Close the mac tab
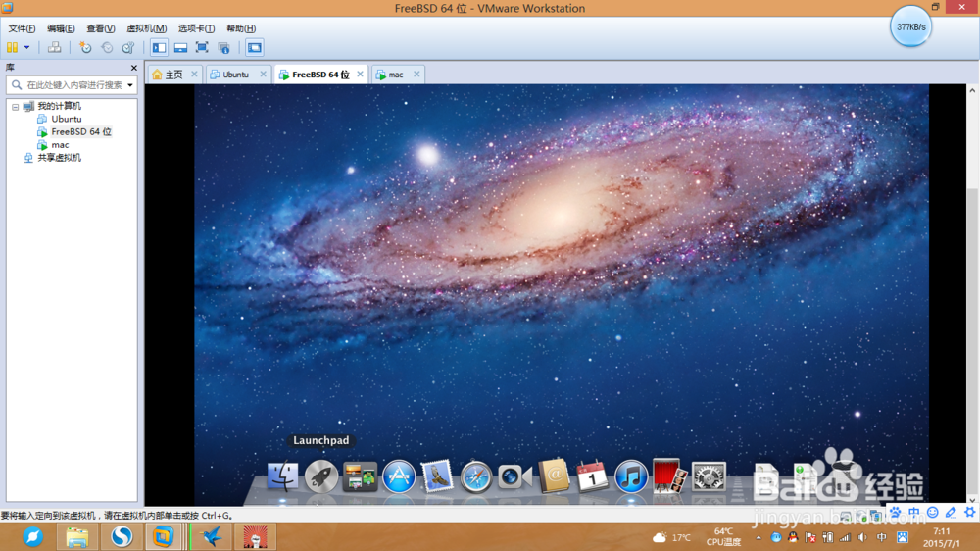The image size is (980, 551). (416, 74)
